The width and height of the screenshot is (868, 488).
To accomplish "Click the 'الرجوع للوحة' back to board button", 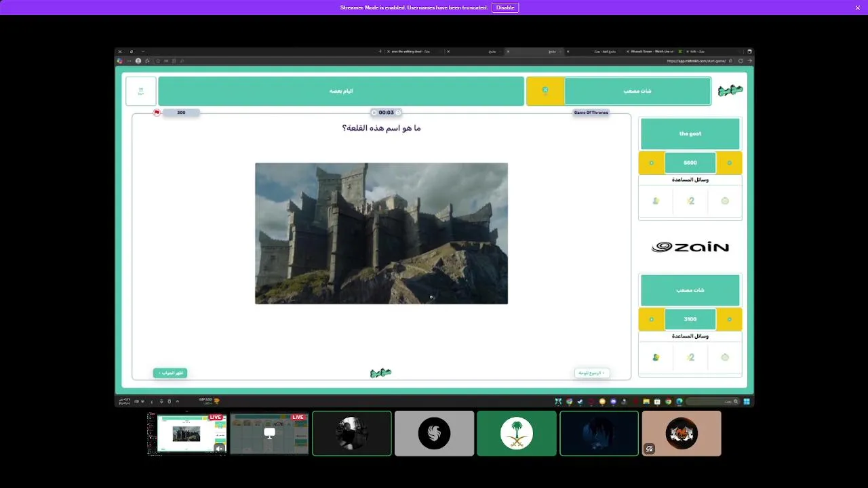I will [592, 373].
